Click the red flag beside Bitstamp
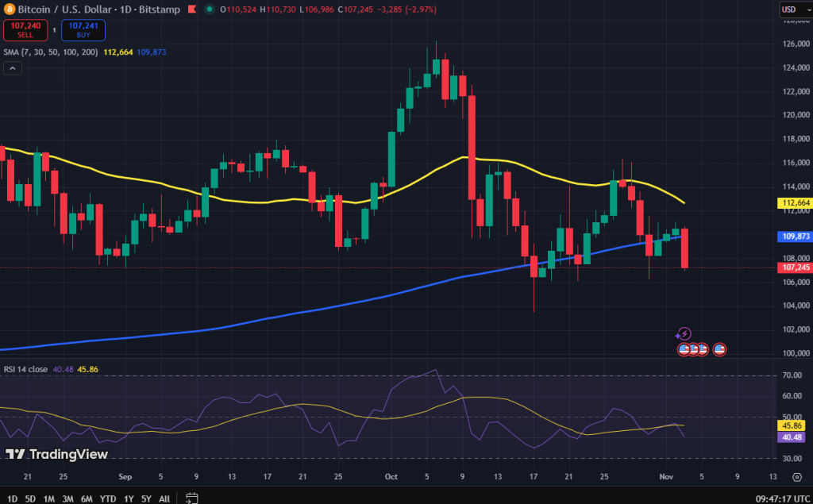 (x=192, y=10)
